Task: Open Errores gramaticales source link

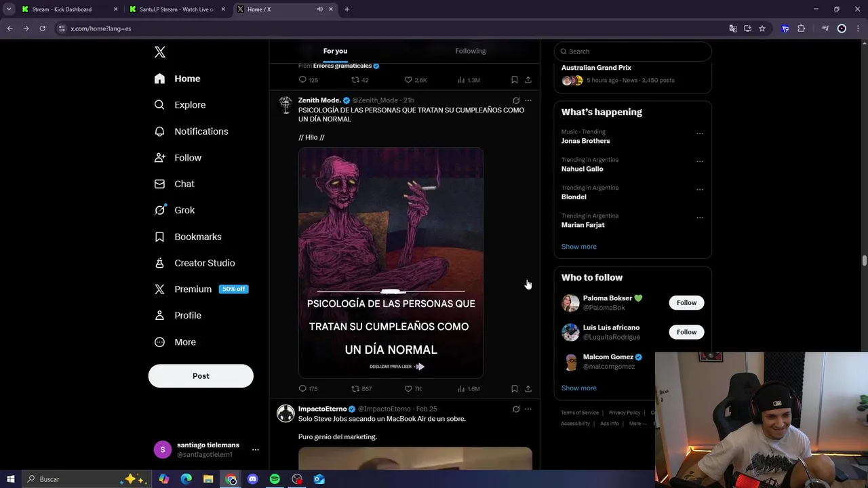Action: coord(342,66)
